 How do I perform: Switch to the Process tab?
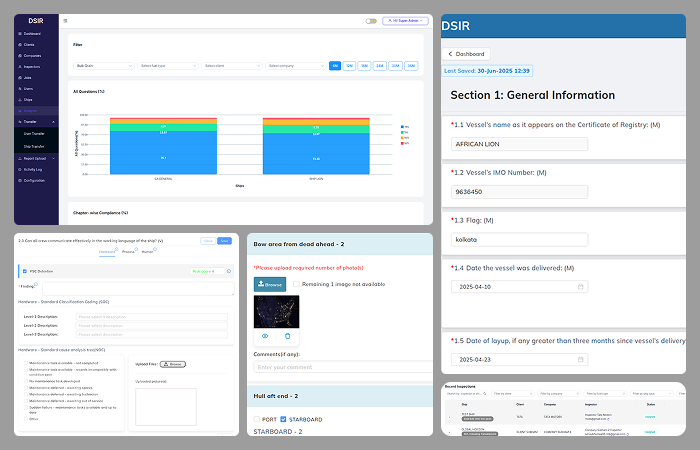coord(128,252)
